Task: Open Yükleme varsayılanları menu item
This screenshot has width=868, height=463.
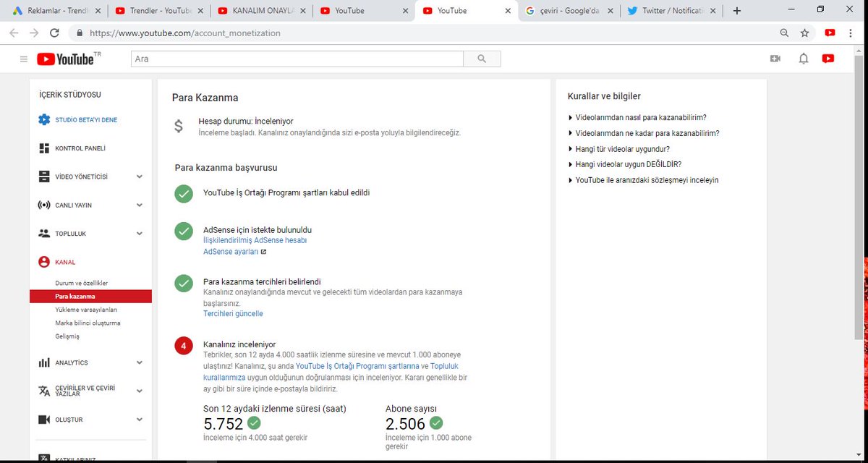Action: pyautogui.click(x=86, y=310)
